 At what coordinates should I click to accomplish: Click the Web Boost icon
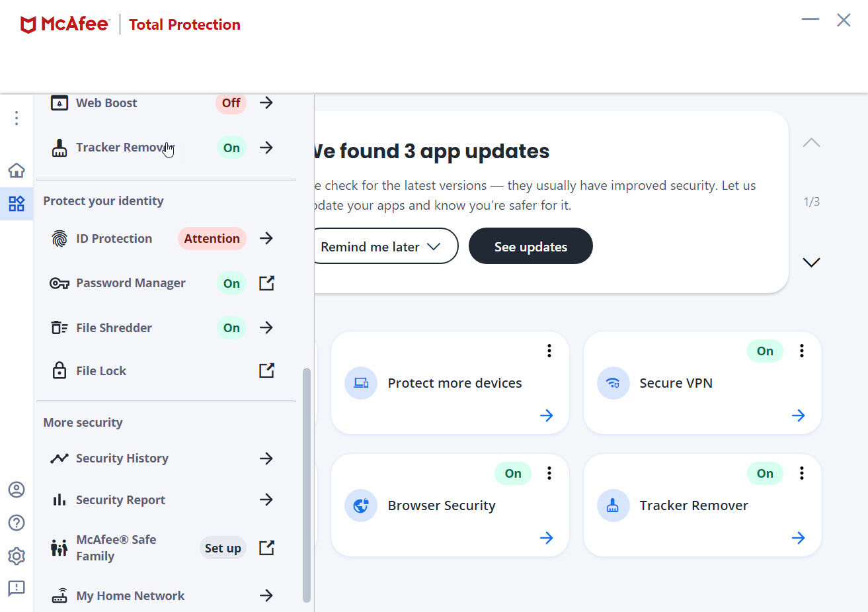pos(59,103)
